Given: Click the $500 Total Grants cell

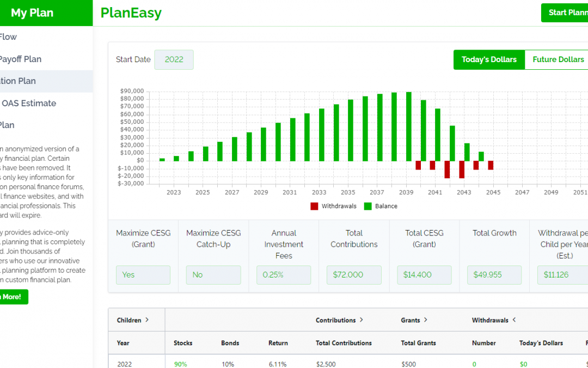Looking at the screenshot, I should point(408,364).
